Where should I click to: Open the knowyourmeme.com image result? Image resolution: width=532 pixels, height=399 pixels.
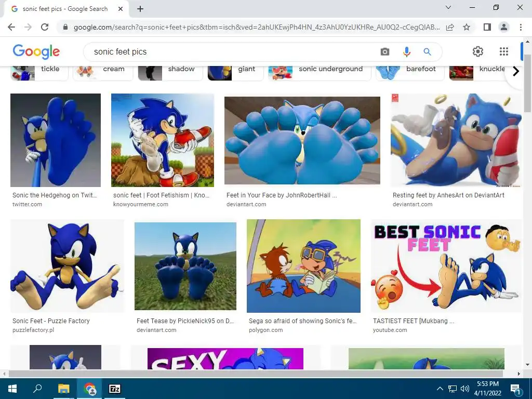pyautogui.click(x=163, y=140)
